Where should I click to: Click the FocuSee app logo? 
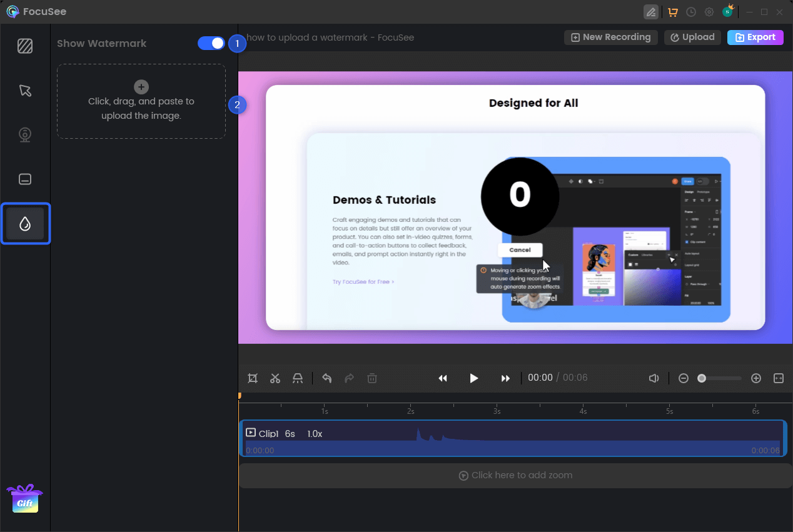click(x=13, y=12)
